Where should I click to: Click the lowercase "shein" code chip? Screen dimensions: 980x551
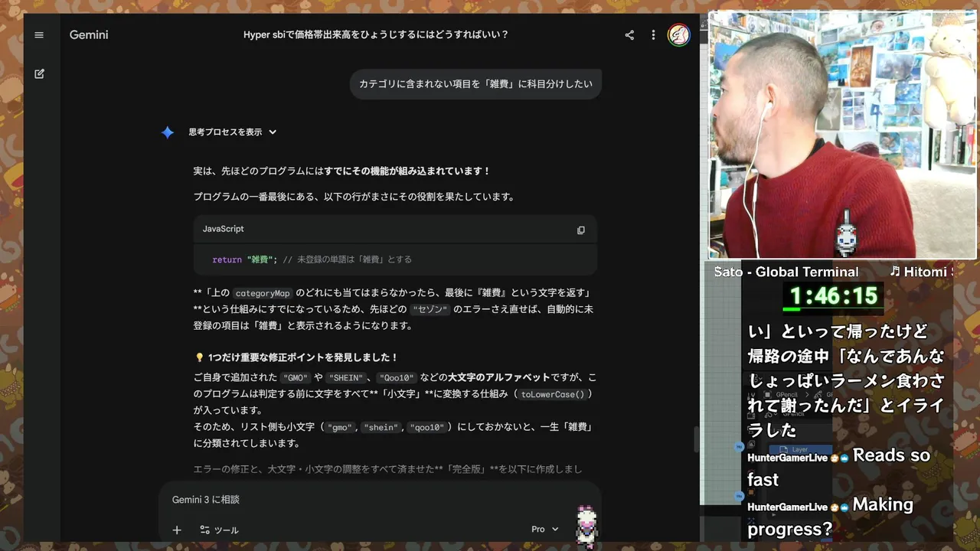(381, 428)
